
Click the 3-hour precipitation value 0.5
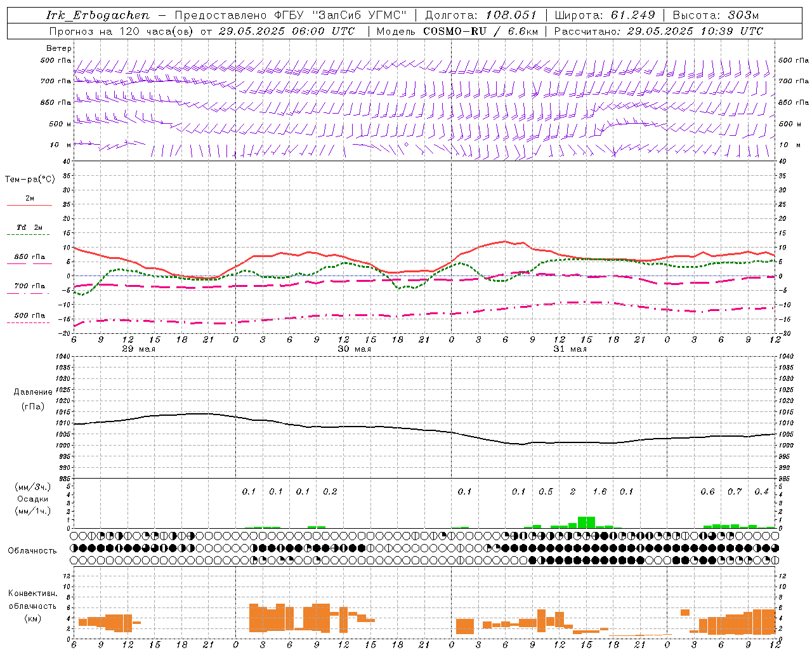click(546, 491)
